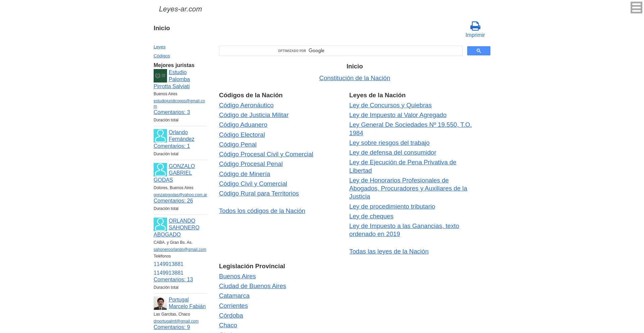Viewport: 644px width, 333px height.
Task: Open Códigos in the sidebar menu
Action: point(162,56)
